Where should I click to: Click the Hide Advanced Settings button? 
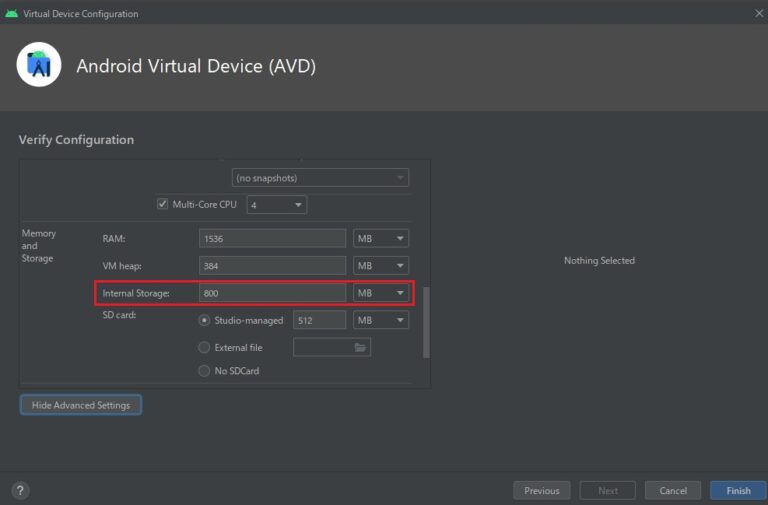[81, 405]
